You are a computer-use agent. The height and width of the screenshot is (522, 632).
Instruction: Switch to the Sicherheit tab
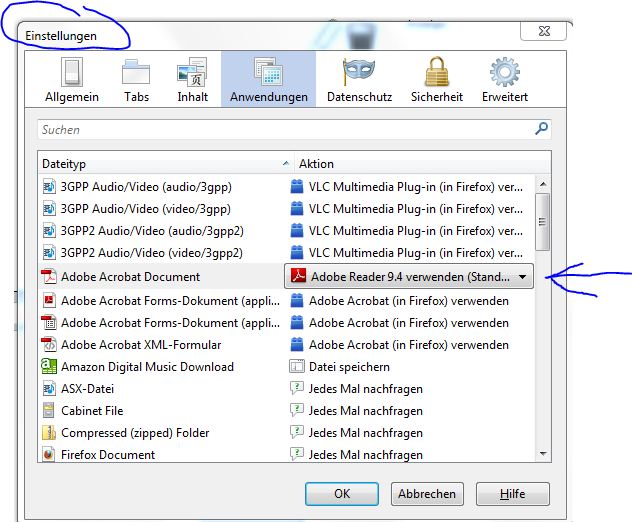[437, 80]
